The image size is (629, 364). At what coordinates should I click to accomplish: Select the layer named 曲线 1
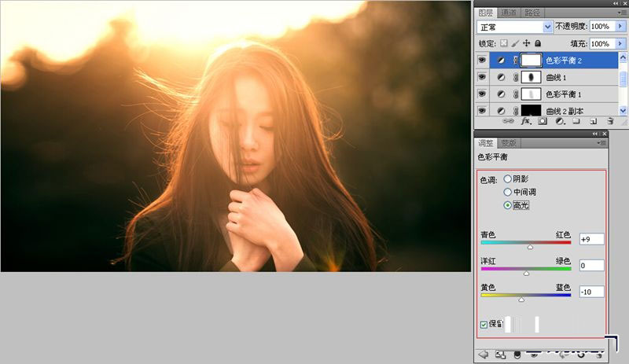point(556,77)
